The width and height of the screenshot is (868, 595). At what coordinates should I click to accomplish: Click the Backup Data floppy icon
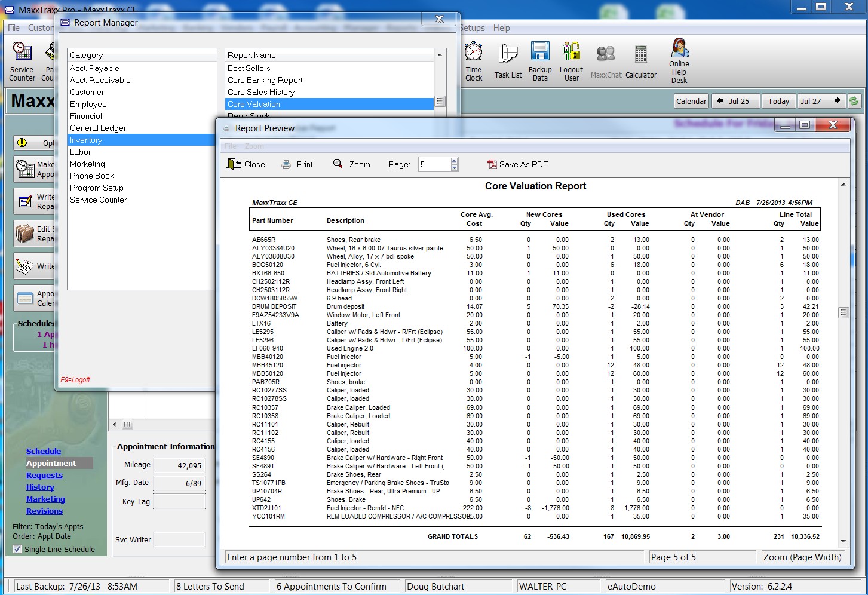point(540,61)
